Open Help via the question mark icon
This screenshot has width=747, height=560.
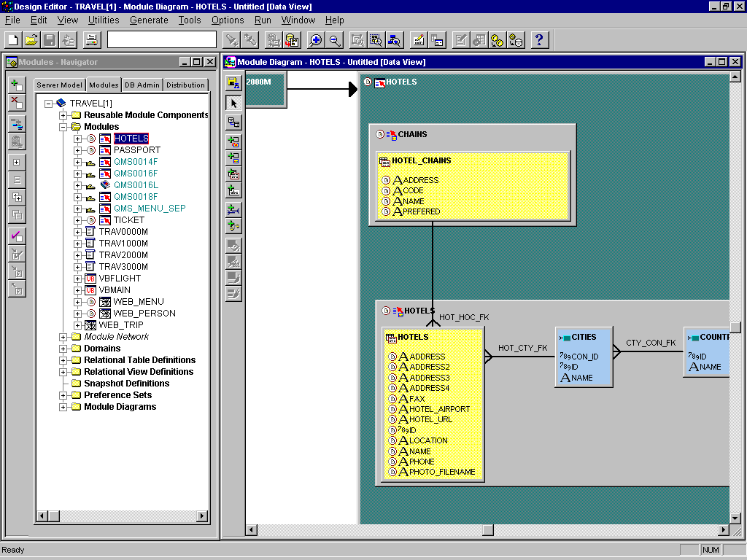tap(539, 40)
